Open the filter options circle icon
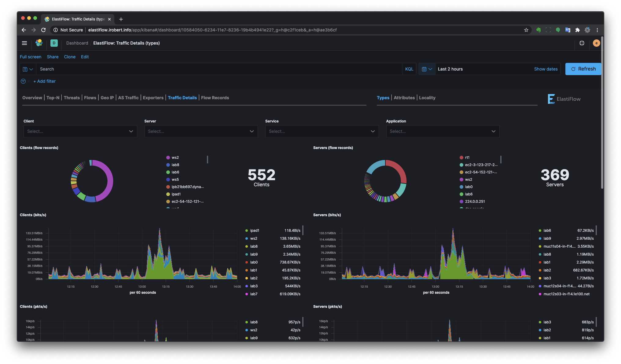The image size is (621, 364). (23, 81)
